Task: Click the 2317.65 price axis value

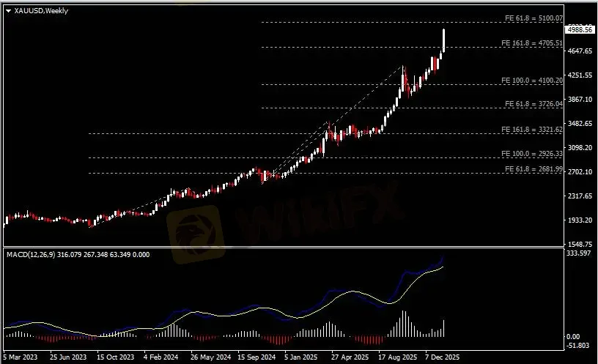Action: (x=580, y=196)
